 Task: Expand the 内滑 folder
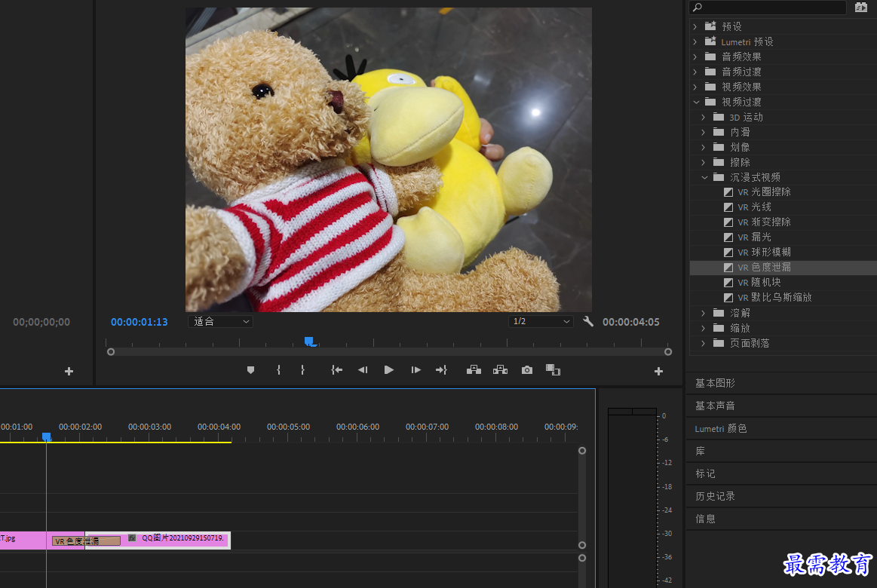point(704,132)
